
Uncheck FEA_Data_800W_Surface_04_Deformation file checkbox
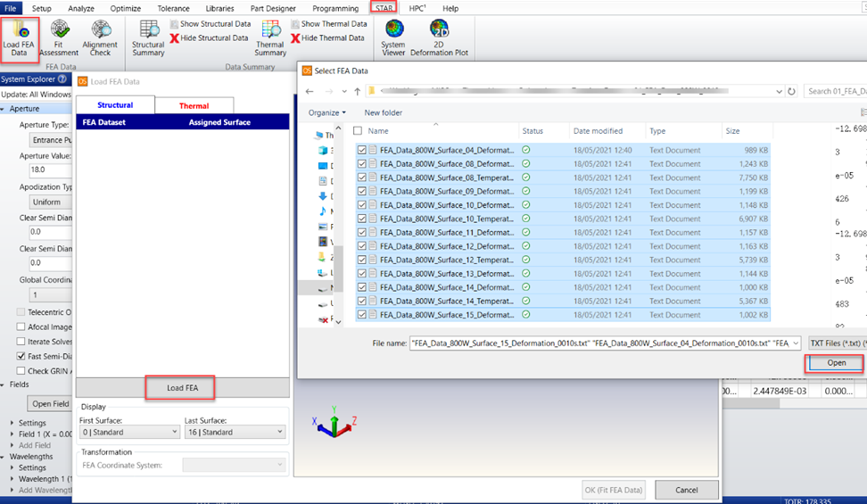pyautogui.click(x=361, y=150)
